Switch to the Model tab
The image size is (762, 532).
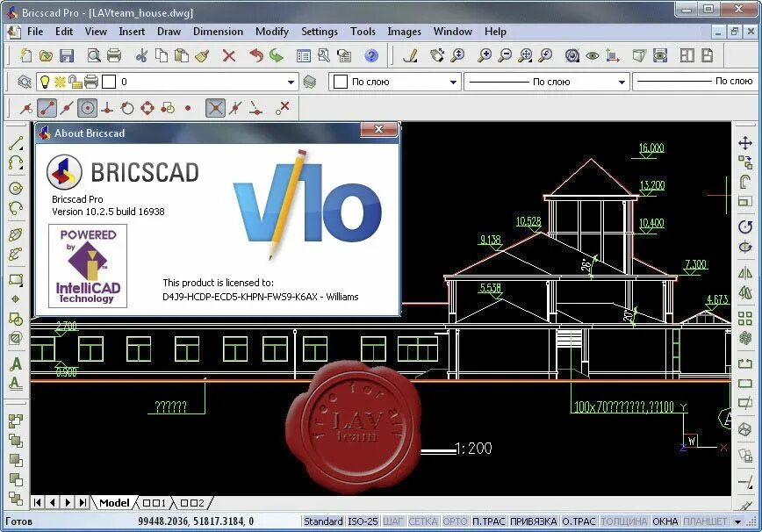pos(114,503)
